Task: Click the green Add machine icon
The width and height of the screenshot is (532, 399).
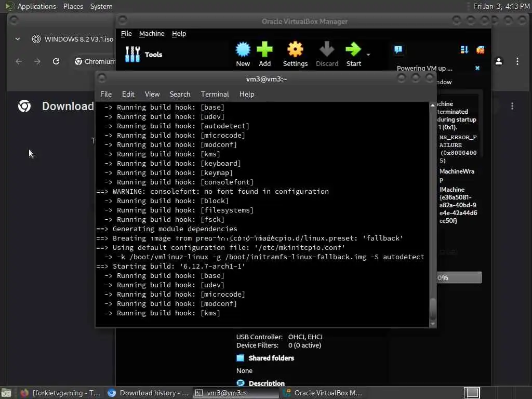Action: tap(264, 54)
